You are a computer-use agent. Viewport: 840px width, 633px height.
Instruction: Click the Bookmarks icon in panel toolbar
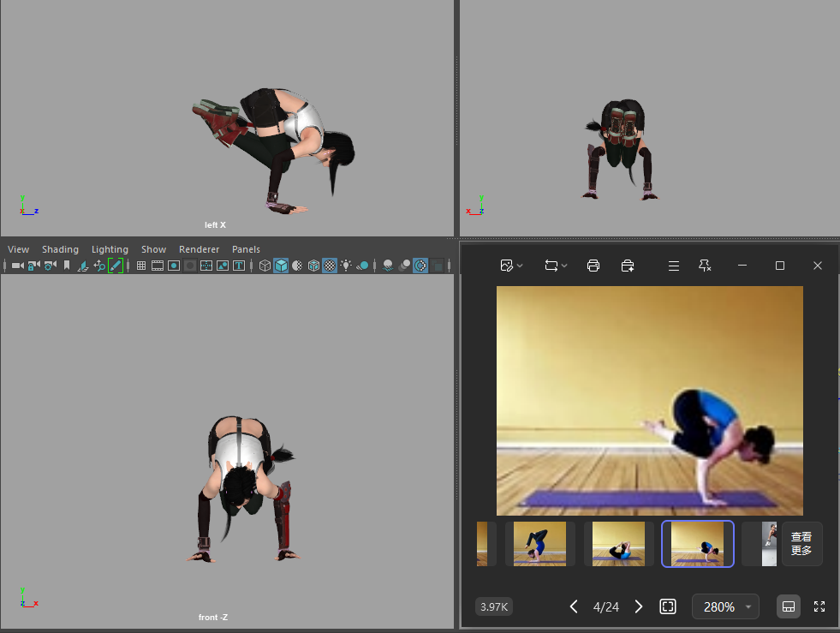pos(67,266)
